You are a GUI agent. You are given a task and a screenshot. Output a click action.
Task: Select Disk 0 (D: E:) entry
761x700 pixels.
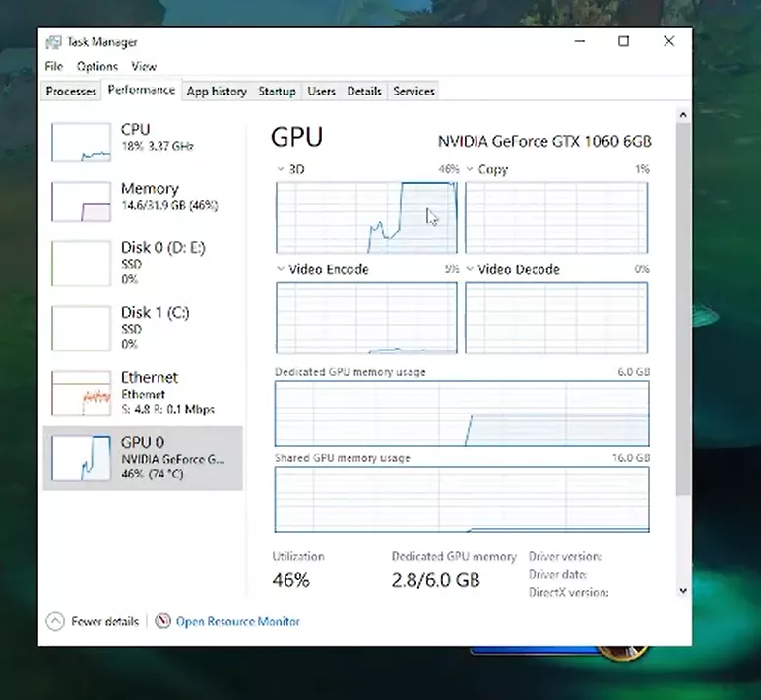coord(143,263)
